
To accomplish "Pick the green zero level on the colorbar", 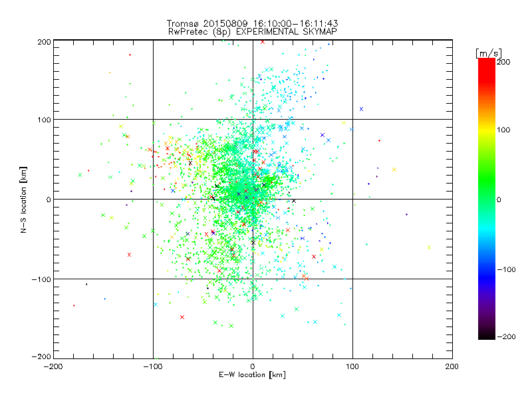I will [487, 199].
